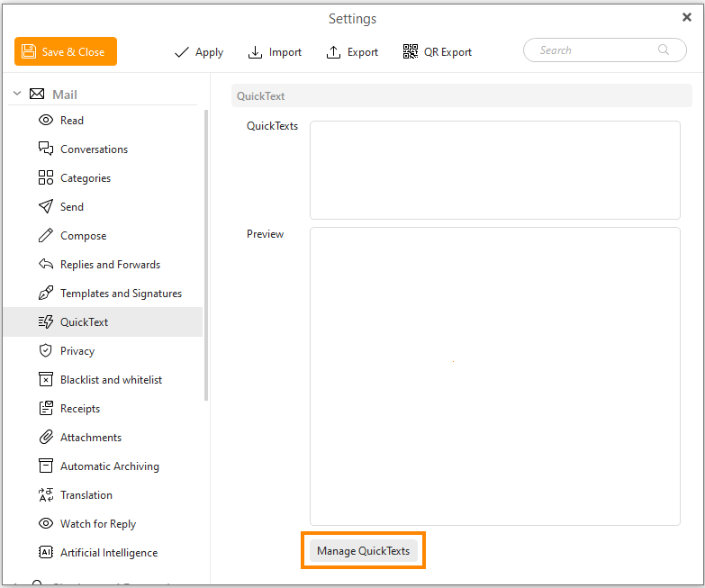Open Compose settings via its pencil icon

coord(46,236)
